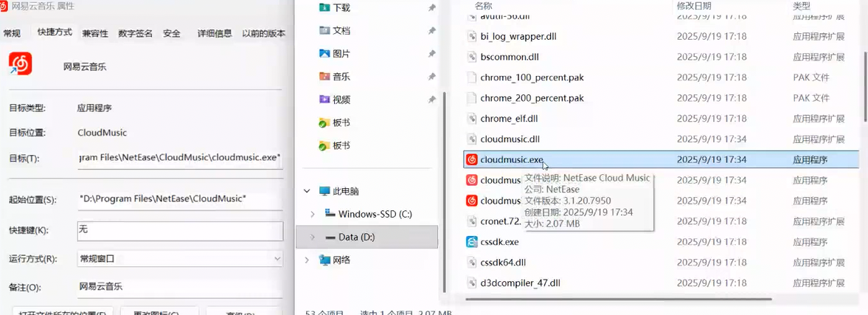Click the date cell of cssdk64.dll row
Viewport: 868px width, 315px height.
(x=712, y=262)
